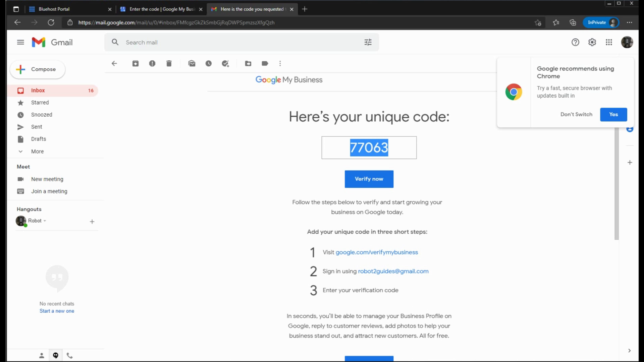
Task: Archive this email using the toolbar icon
Action: pos(135,63)
